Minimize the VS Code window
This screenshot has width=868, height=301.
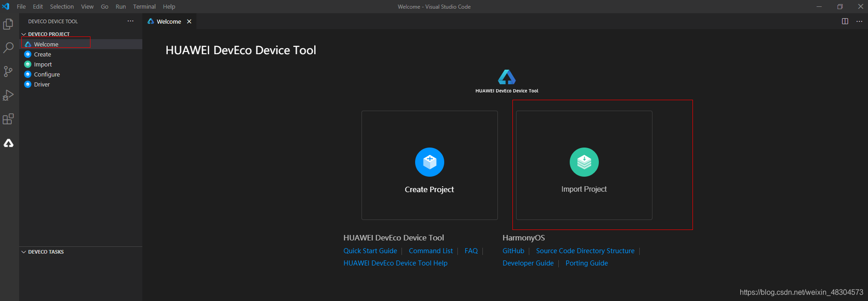click(819, 6)
